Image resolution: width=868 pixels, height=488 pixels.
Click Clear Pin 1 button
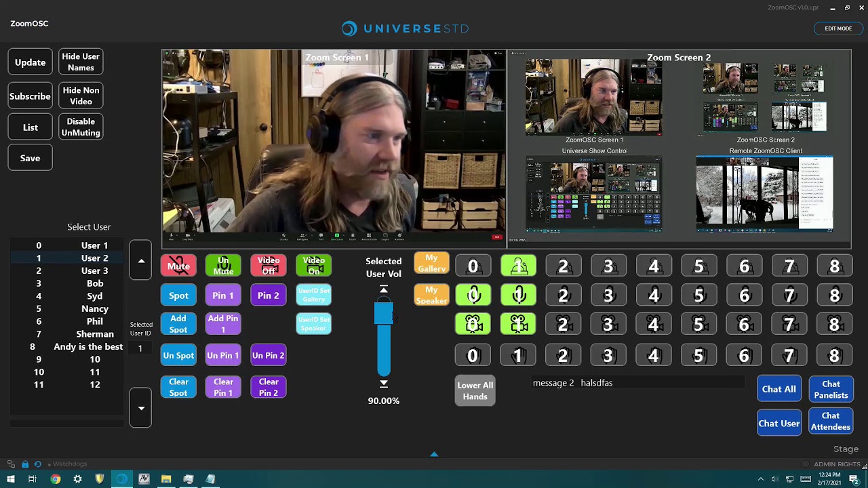click(223, 387)
